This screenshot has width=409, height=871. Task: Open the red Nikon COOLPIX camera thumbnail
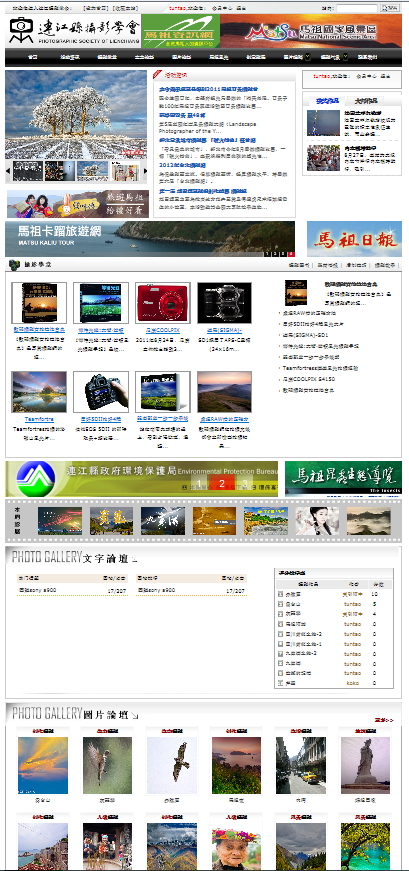(163, 303)
